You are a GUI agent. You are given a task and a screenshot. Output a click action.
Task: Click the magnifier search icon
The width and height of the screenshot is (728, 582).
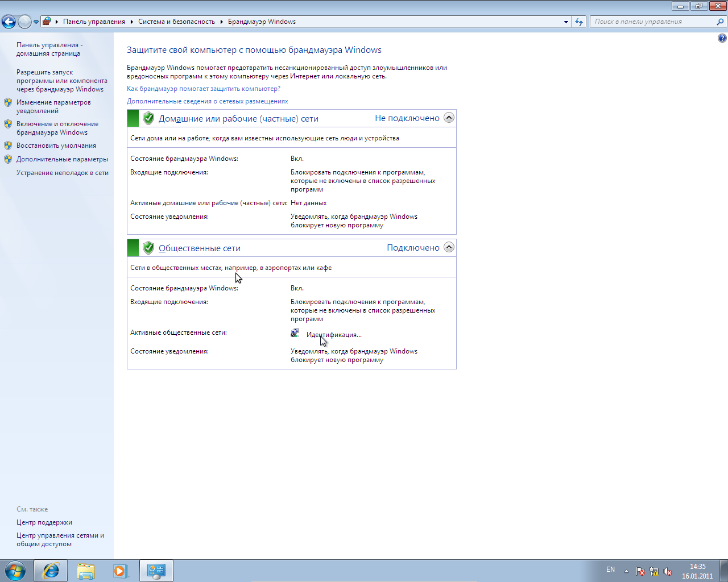(721, 22)
